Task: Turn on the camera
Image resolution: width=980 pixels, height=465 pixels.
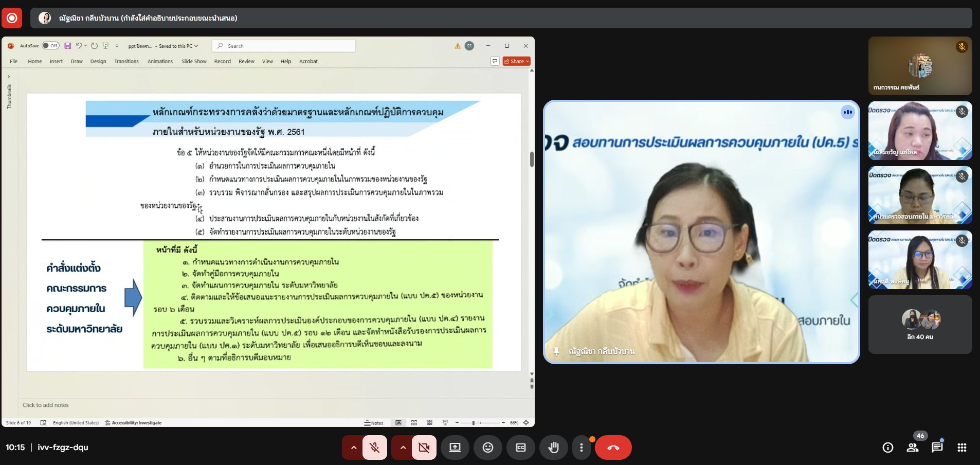Action: (424, 448)
